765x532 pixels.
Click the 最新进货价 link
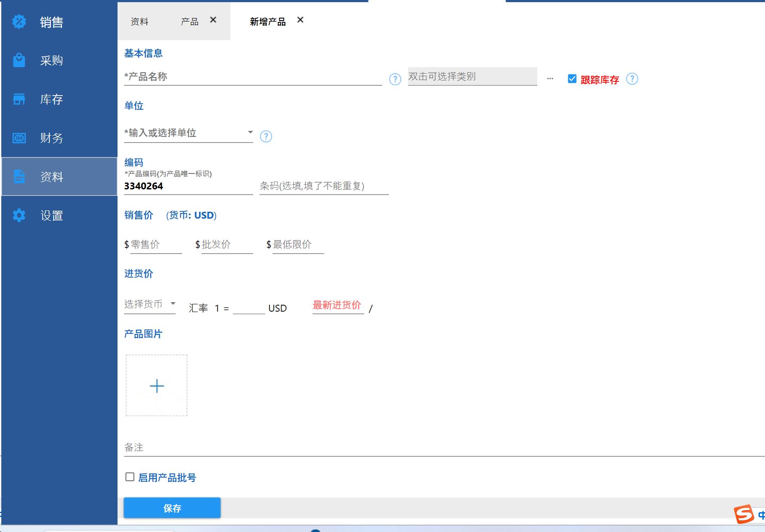pos(337,305)
